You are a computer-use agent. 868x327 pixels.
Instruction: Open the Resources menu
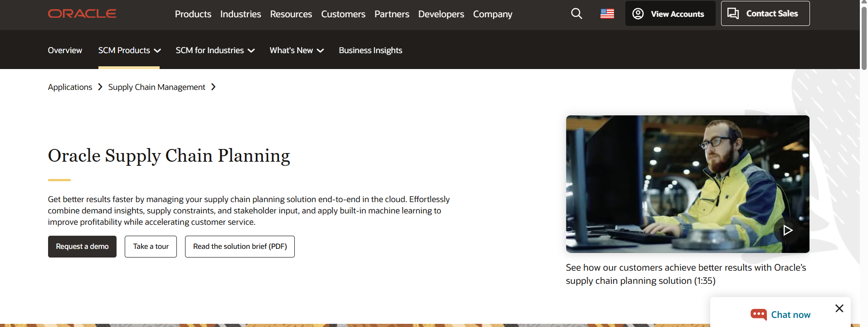[x=291, y=14]
